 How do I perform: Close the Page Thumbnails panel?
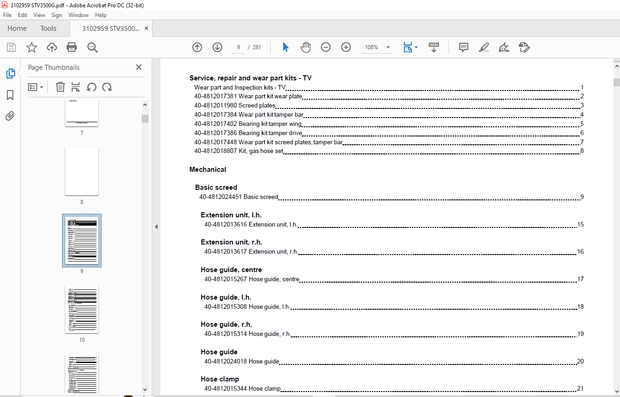tap(139, 67)
